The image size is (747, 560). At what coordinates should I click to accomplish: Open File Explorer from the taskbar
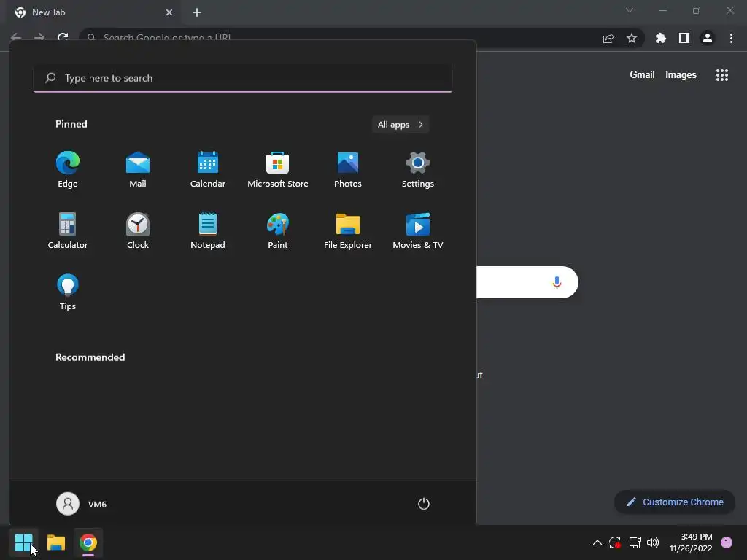[55, 542]
